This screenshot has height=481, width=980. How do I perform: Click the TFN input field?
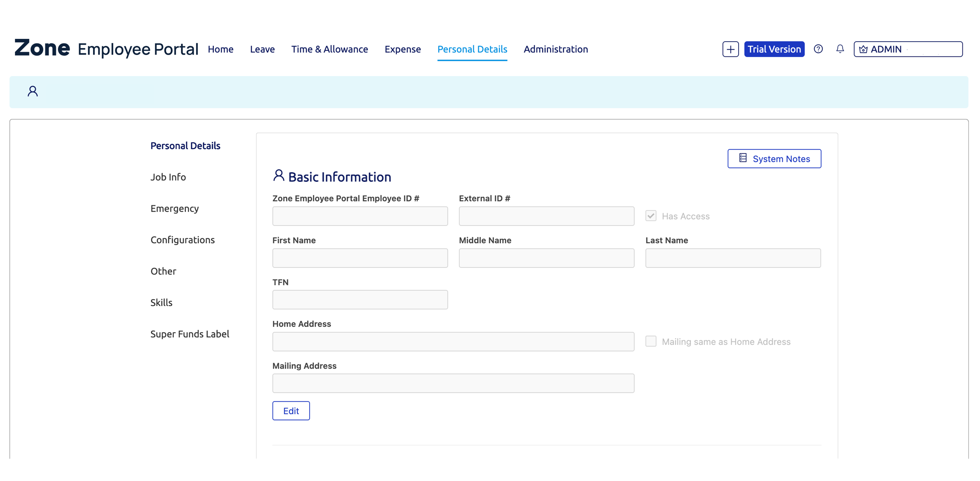pos(360,300)
